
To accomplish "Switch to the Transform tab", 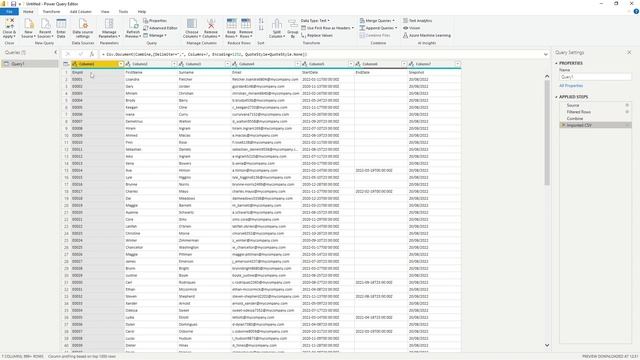I will pyautogui.click(x=51, y=12).
